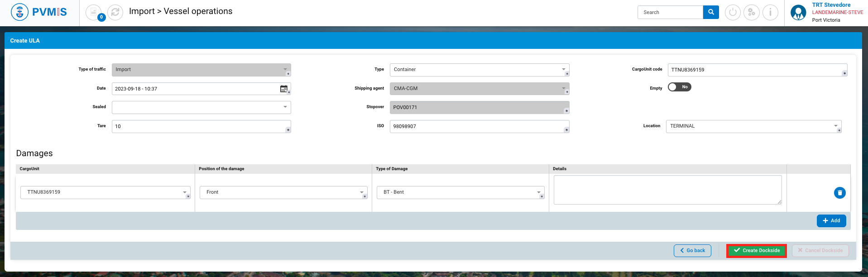Image resolution: width=868 pixels, height=277 pixels.
Task: Delete damage row with trash icon
Action: [x=839, y=193]
